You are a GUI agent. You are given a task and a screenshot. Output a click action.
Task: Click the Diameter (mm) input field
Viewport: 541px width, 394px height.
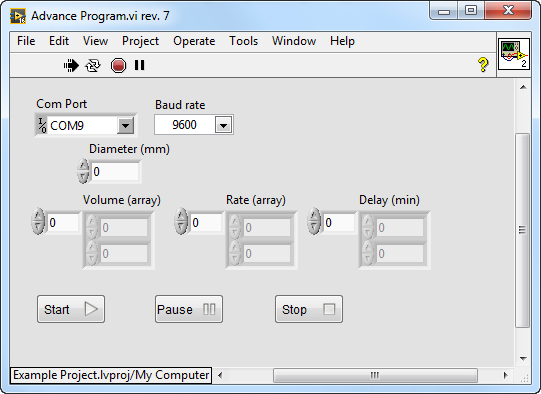(x=115, y=171)
